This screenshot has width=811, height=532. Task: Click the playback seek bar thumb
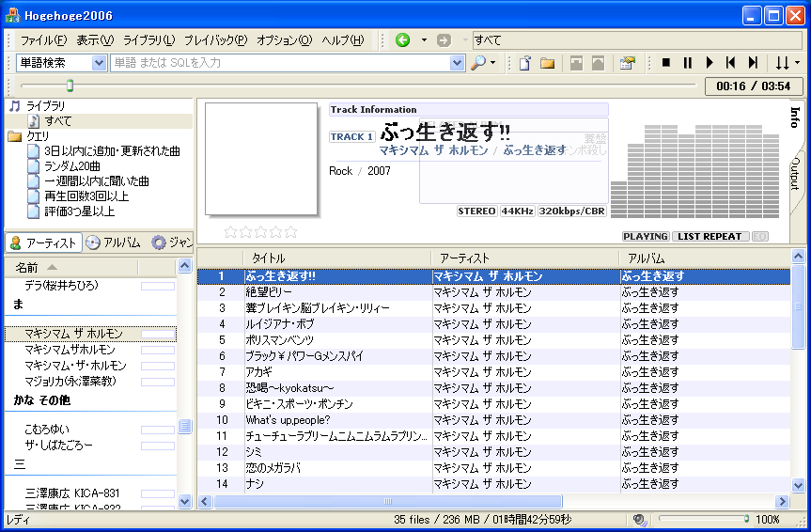tap(70, 86)
